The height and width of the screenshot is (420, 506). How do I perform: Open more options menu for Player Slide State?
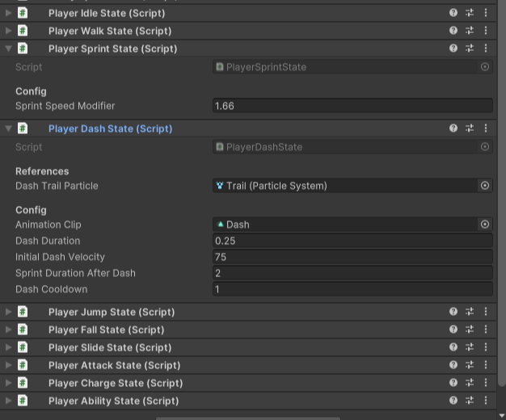coord(486,346)
